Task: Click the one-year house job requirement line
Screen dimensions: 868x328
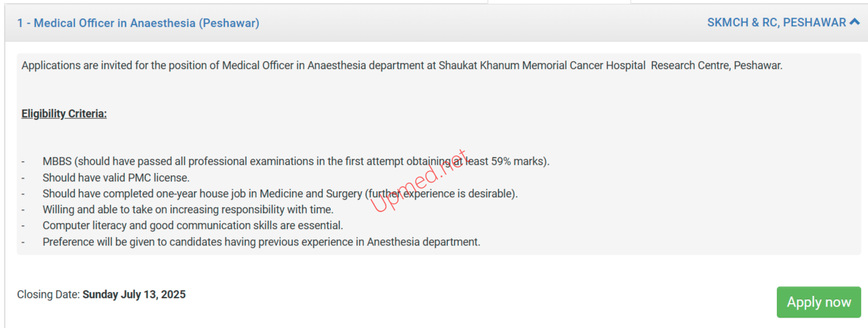Action: click(280, 194)
